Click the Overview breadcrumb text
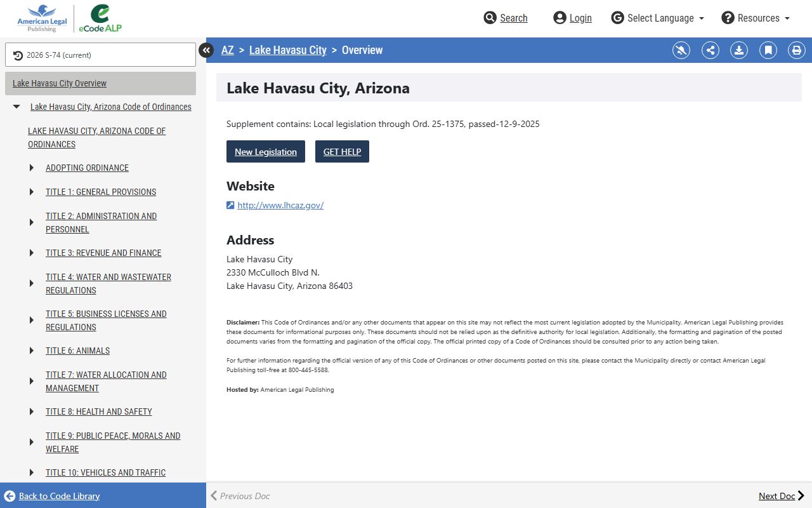 (x=362, y=50)
